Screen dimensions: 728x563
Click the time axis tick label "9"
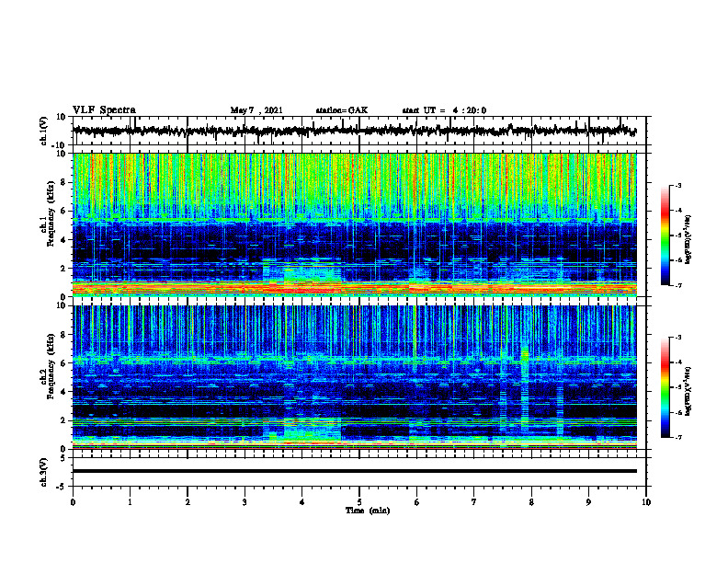(x=588, y=502)
